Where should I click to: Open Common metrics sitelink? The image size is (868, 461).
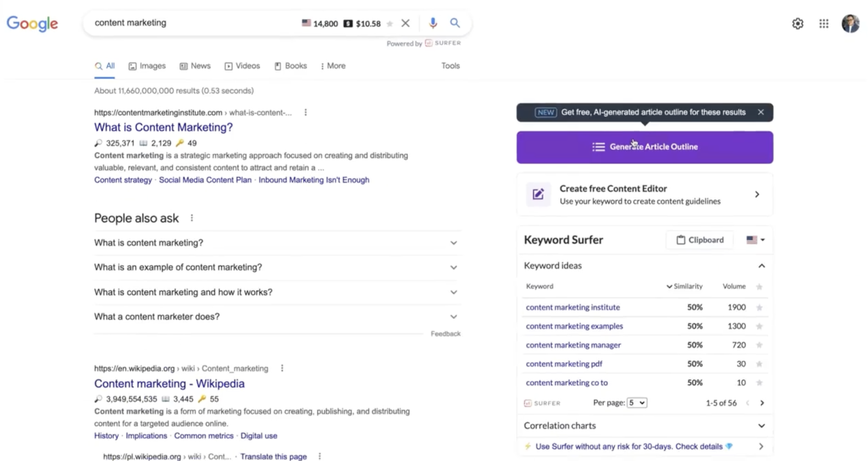point(204,436)
